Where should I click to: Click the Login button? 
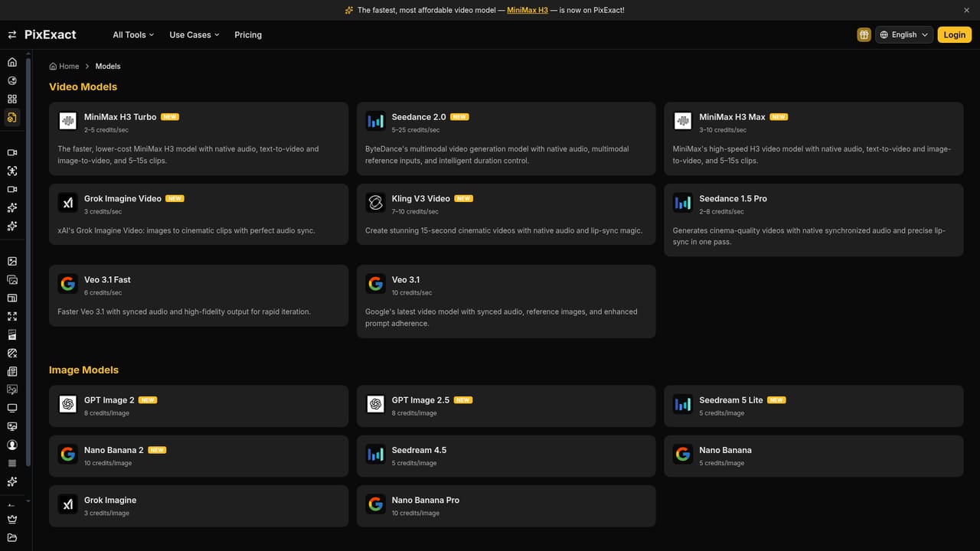955,34
